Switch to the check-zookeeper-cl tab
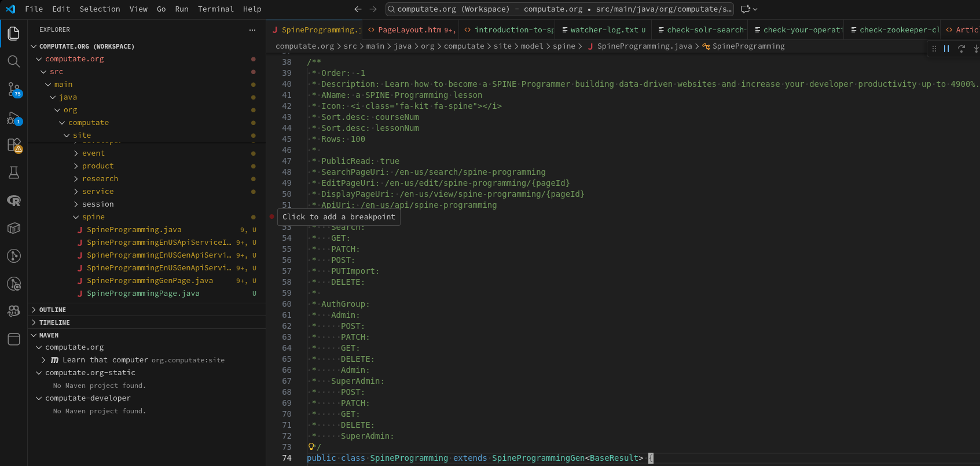 pyautogui.click(x=892, y=30)
